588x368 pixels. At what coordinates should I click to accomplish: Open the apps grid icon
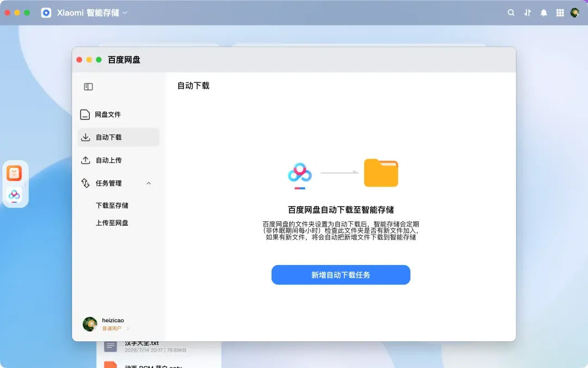point(560,13)
